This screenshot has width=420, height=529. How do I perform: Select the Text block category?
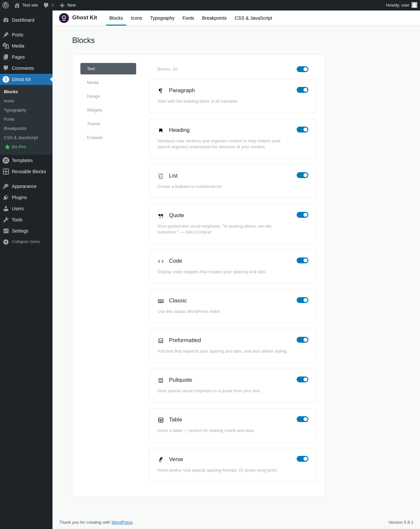click(x=108, y=69)
